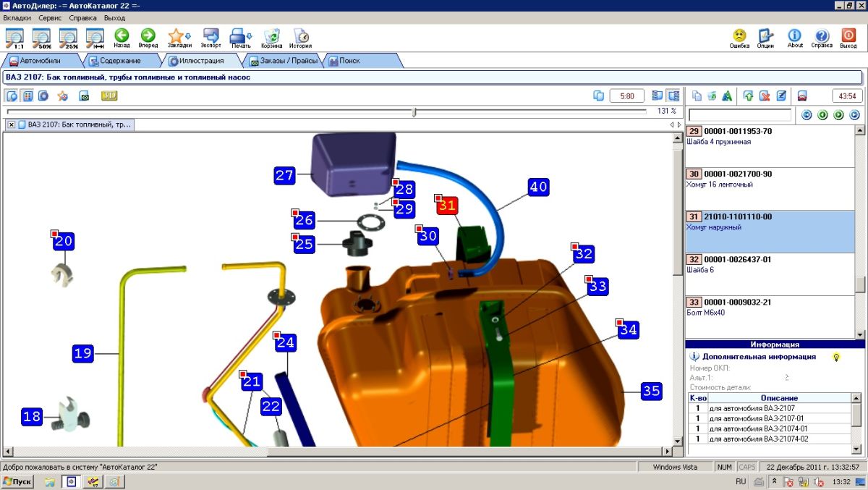
Task: Open the Вкладки menu
Action: 17,17
